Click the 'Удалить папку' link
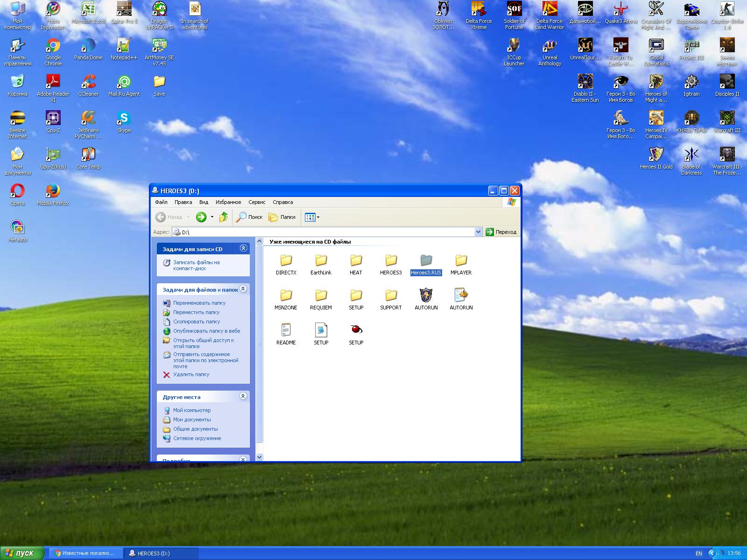747x560 pixels. coord(191,374)
